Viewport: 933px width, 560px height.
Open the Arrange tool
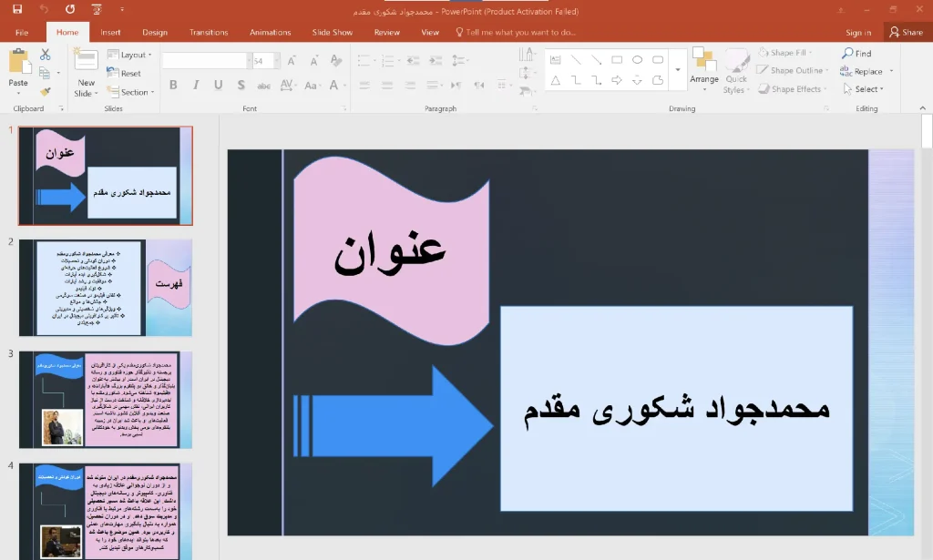tap(704, 69)
